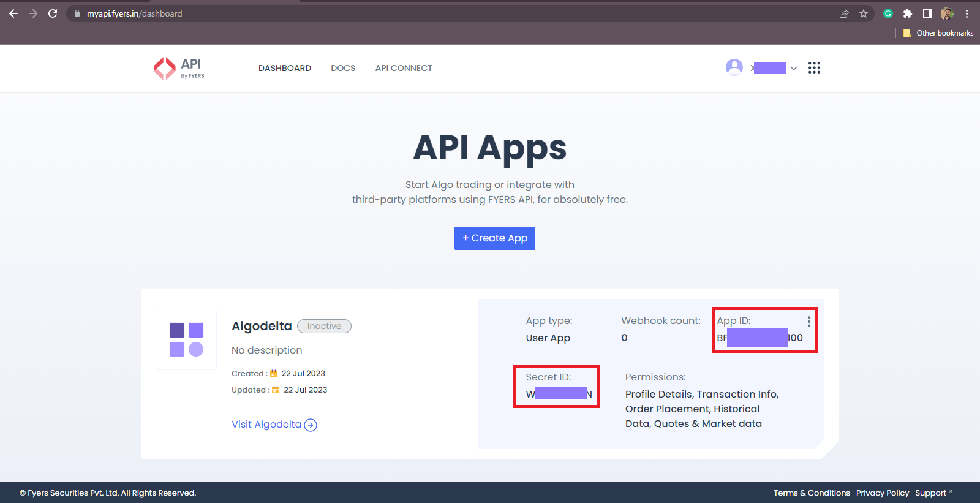Click the Algodelta app thumbnail icon

coord(186,339)
